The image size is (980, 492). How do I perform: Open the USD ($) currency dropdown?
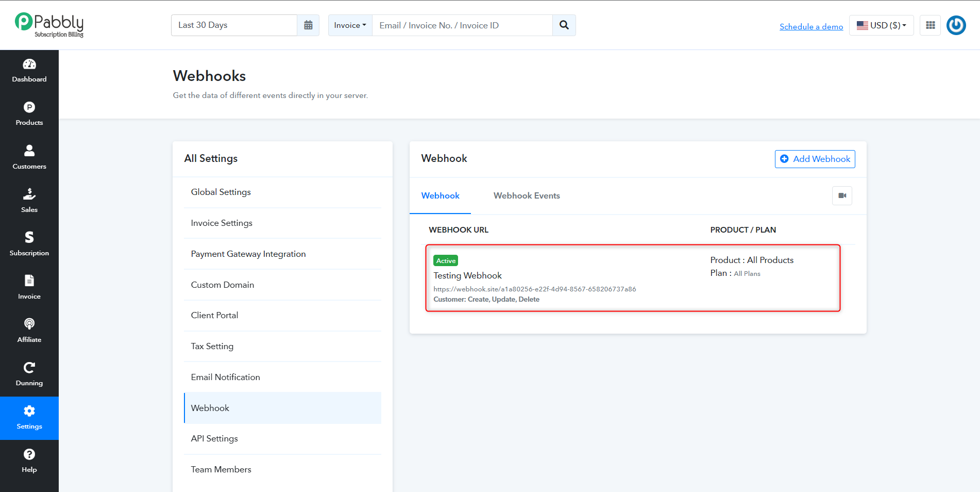pyautogui.click(x=882, y=25)
